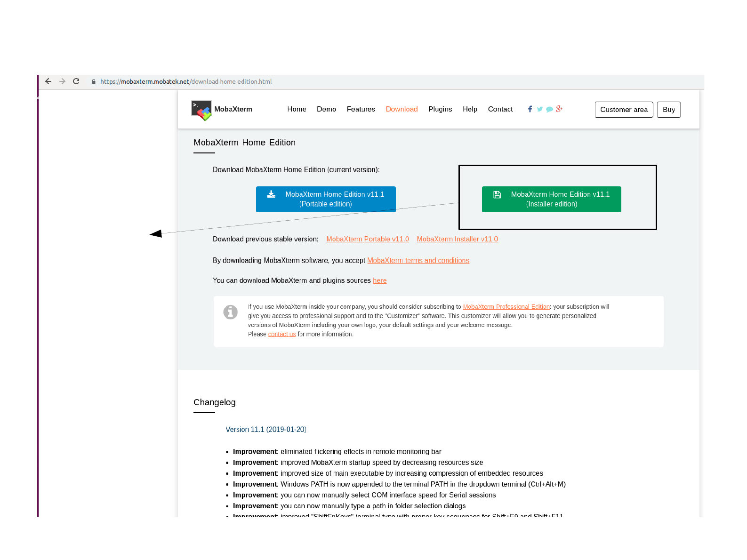
Task: Click the padlock icon in address bar
Action: coord(94,81)
